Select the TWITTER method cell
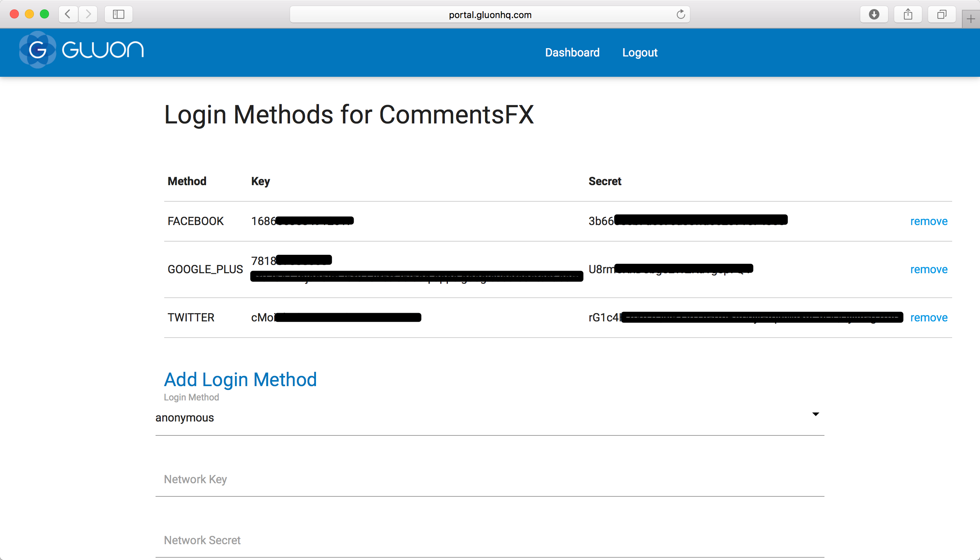980x560 pixels. tap(191, 317)
